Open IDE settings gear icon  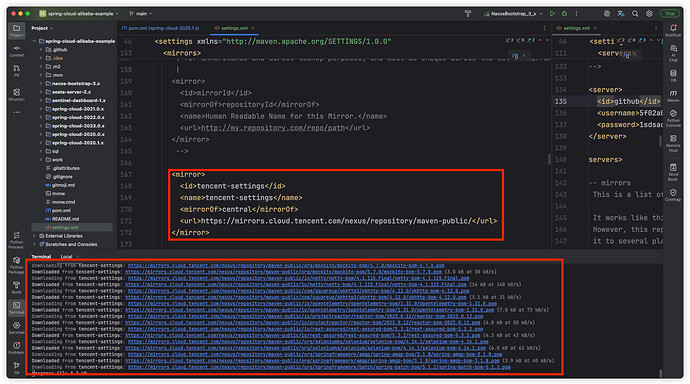(649, 14)
